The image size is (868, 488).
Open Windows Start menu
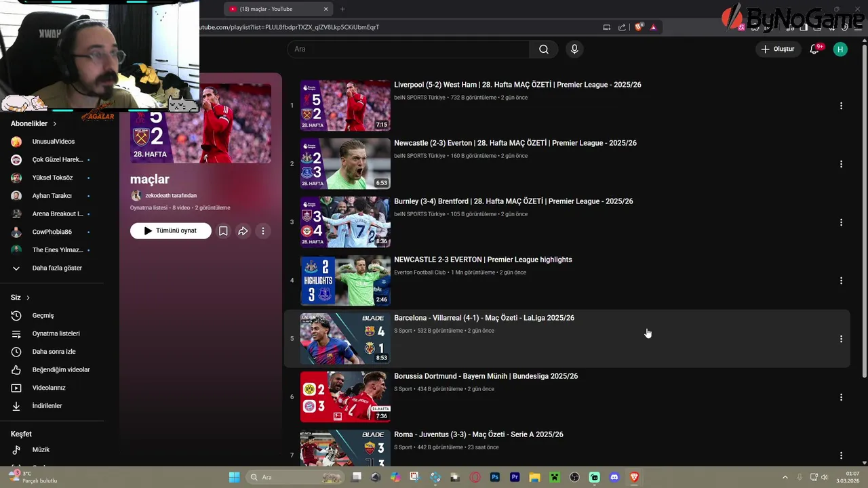(x=234, y=477)
